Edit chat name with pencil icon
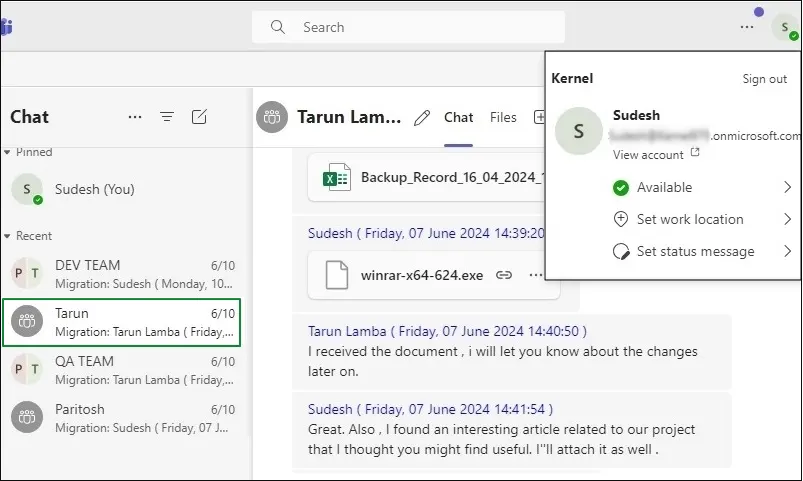The image size is (803, 481). 422,118
